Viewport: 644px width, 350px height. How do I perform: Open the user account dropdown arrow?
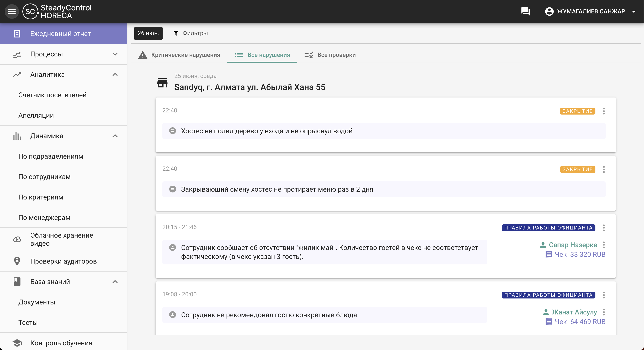tap(634, 11)
